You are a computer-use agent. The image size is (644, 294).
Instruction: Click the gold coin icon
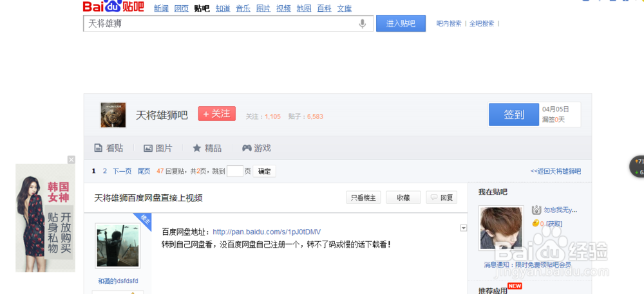pyautogui.click(x=535, y=223)
